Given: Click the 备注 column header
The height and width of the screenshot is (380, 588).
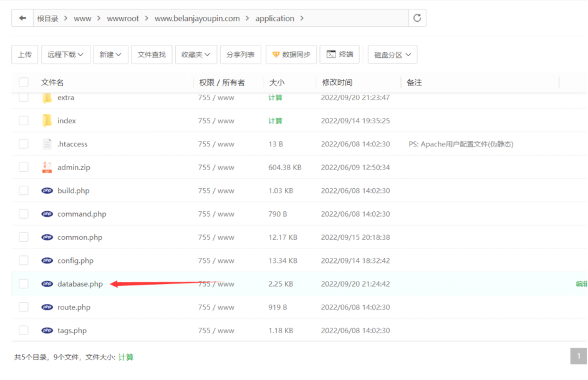Looking at the screenshot, I should click(x=415, y=82).
